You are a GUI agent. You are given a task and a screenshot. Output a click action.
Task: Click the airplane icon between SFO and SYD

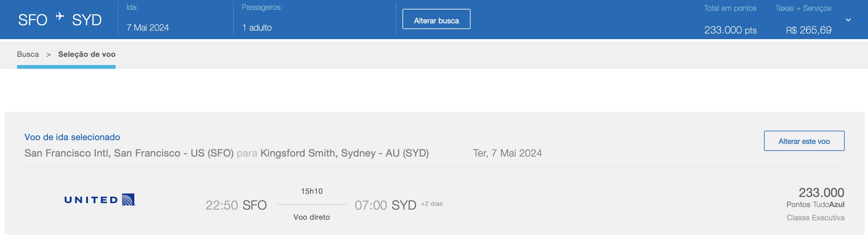tap(60, 16)
